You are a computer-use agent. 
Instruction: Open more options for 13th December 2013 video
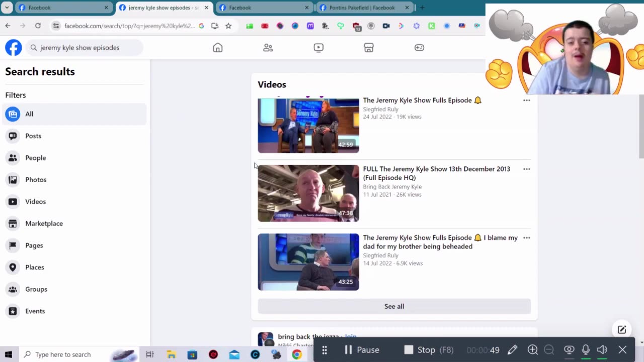(527, 169)
